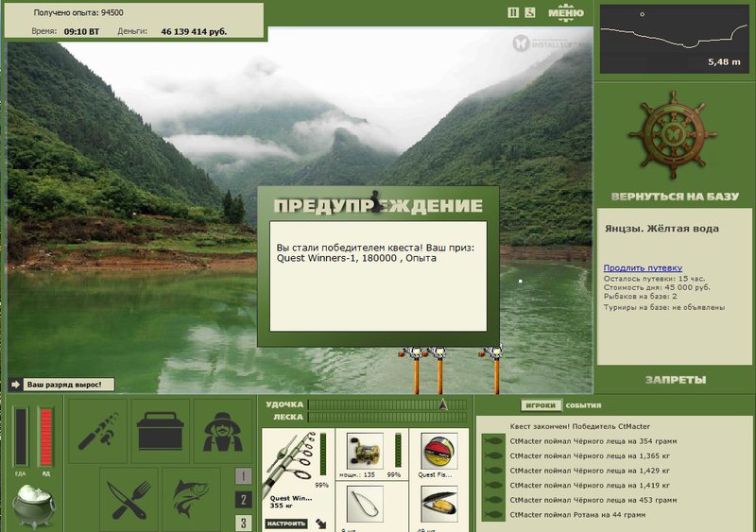Select rod slot number 2

coord(243,500)
